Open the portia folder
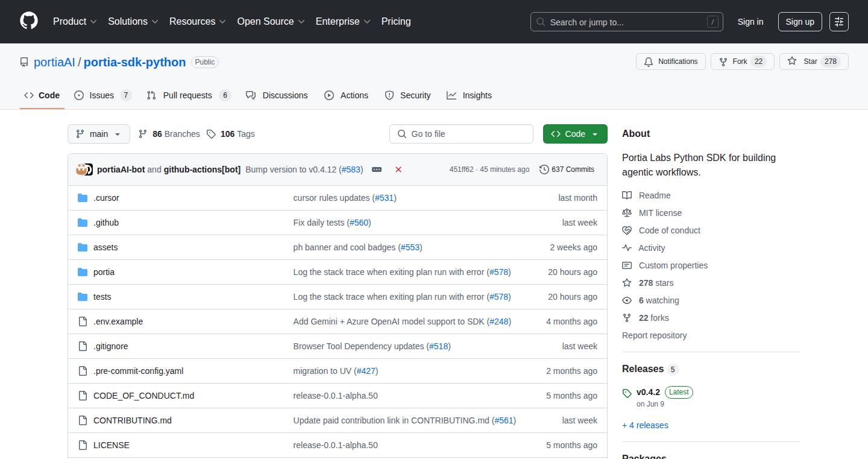The height and width of the screenshot is (459, 868). point(104,272)
